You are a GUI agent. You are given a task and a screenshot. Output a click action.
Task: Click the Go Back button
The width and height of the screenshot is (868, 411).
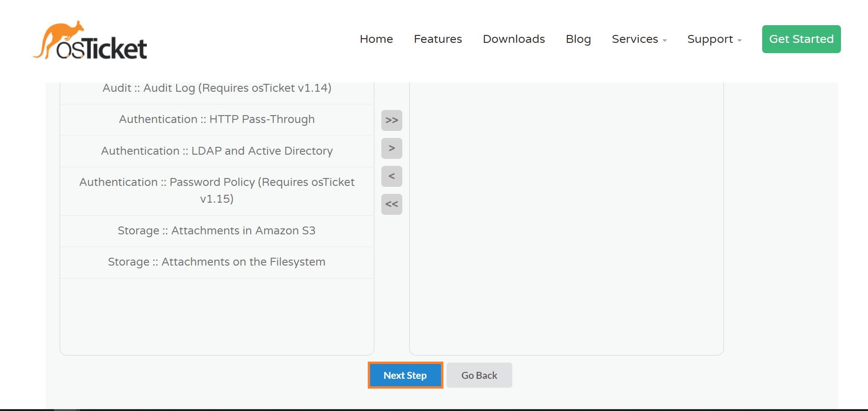tap(479, 375)
